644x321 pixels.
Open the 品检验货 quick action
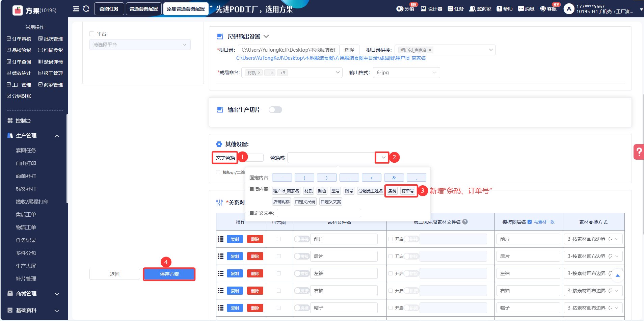tap(19, 50)
